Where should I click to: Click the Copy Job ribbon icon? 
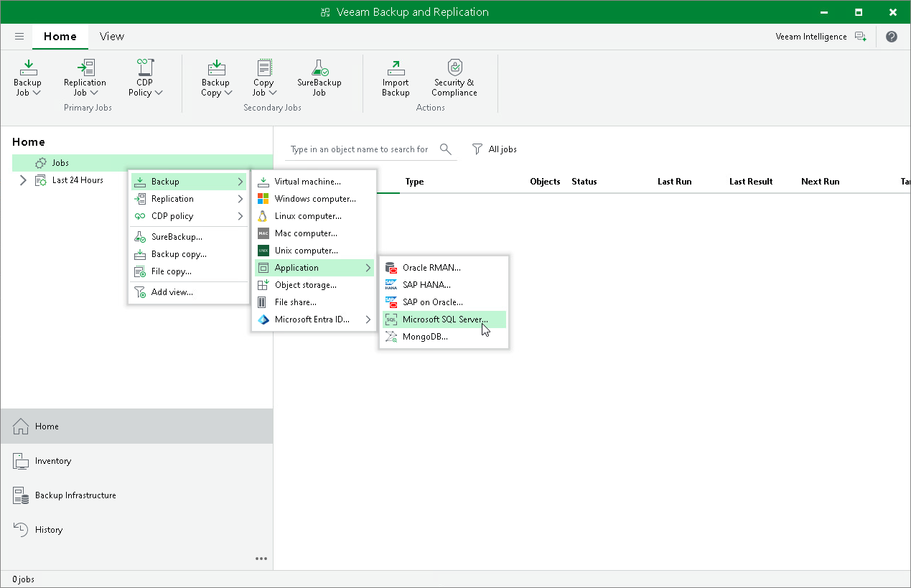pyautogui.click(x=264, y=67)
